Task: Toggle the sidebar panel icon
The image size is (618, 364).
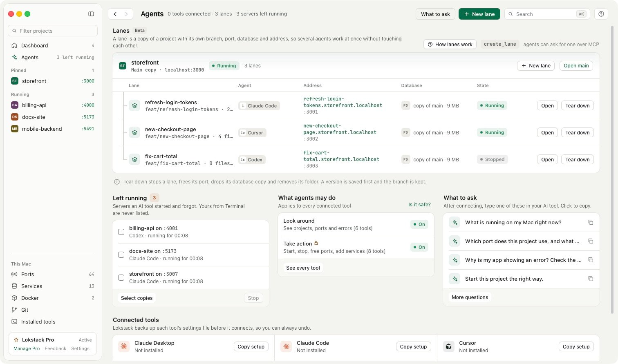Action: 91,14
